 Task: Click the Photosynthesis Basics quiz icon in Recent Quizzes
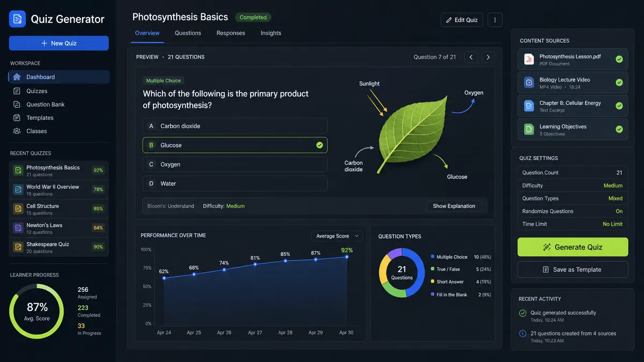(18, 171)
